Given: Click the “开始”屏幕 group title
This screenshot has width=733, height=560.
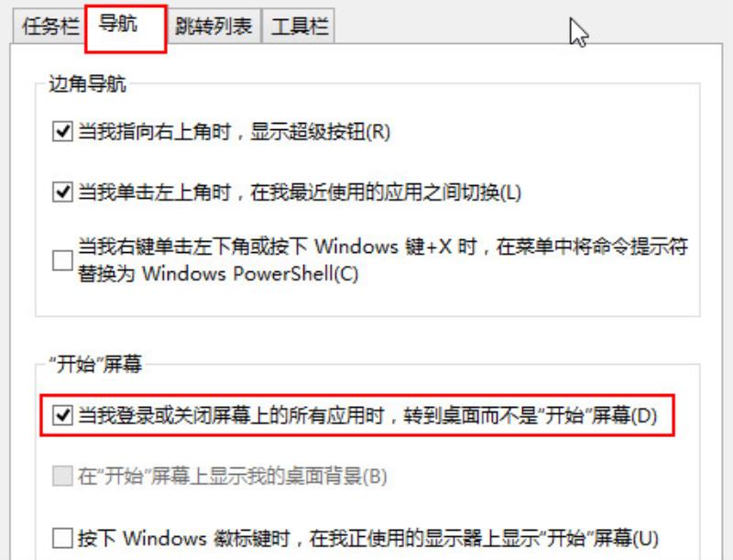Looking at the screenshot, I should (x=95, y=364).
